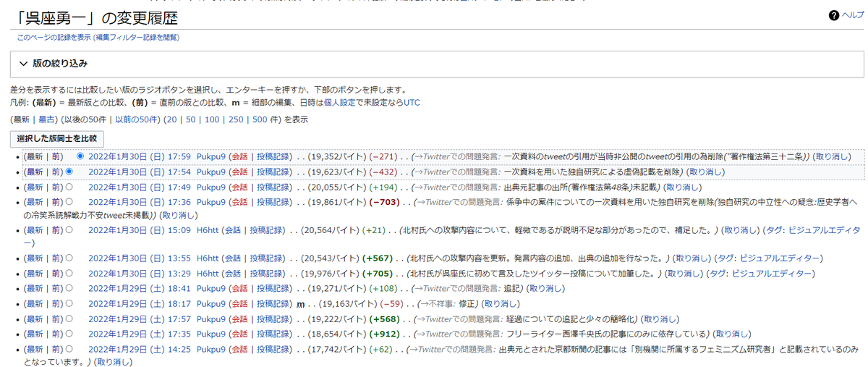868x367 pixels.
Task: Click 前 diff link on the 17:36 row
Action: (56, 203)
